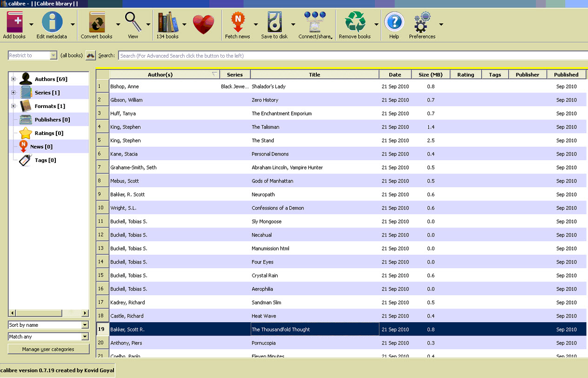
Task: Select Series [1] category
Action: click(47, 93)
